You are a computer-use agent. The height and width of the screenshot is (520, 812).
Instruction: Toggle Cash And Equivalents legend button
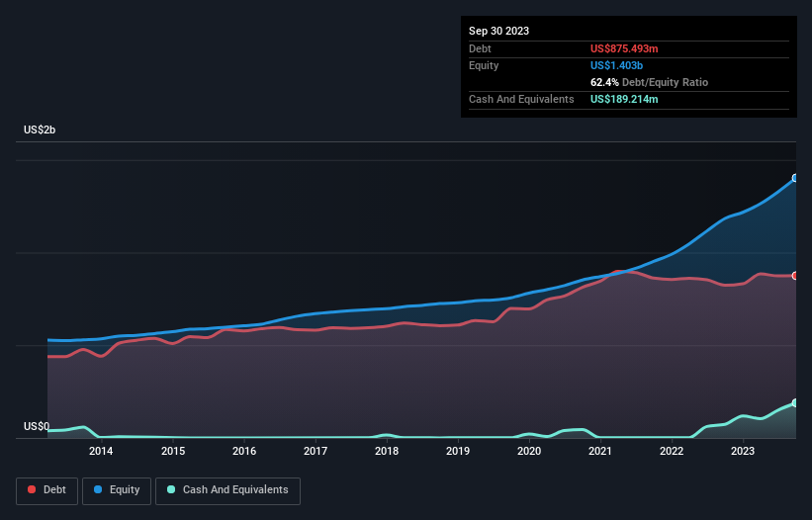227,490
